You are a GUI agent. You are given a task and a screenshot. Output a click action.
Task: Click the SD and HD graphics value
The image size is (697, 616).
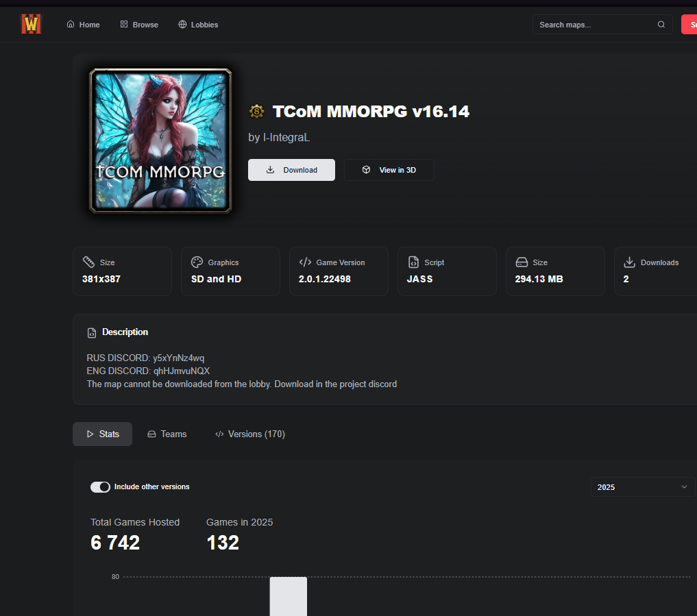tap(216, 279)
